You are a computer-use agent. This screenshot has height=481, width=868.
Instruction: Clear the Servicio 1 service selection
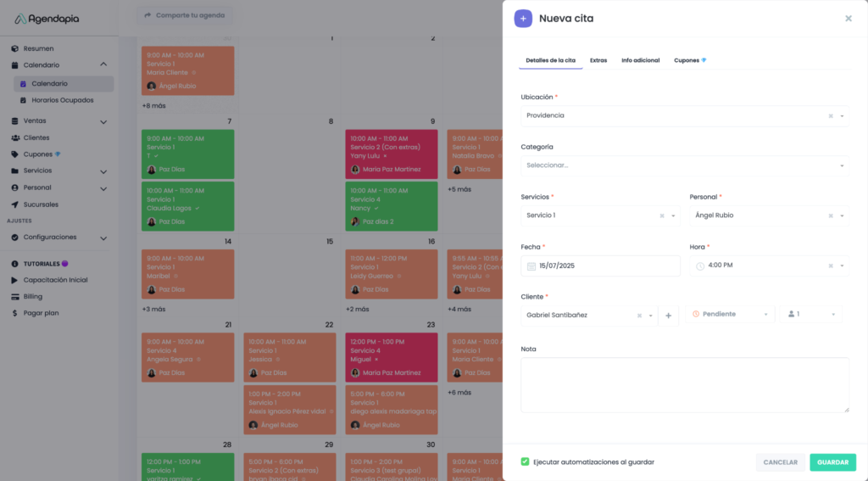coord(662,216)
